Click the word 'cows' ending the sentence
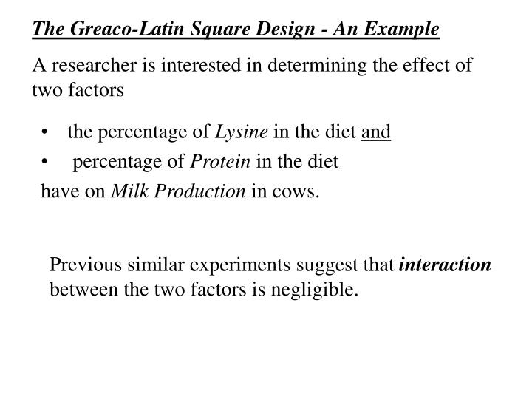This screenshot has width=532, height=399. pos(293,192)
